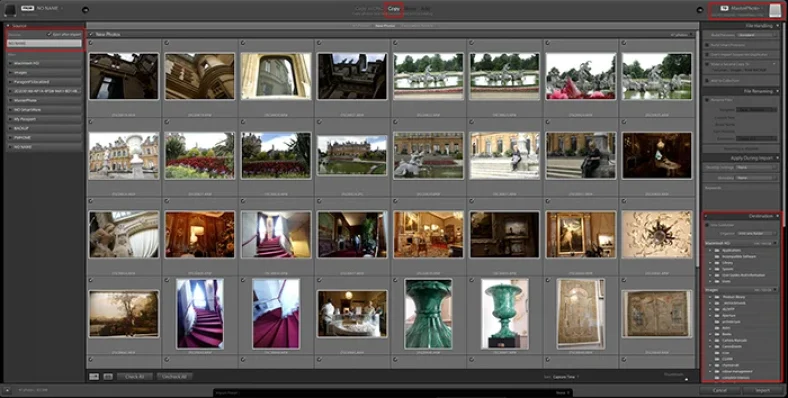Switch to grid view mode
Viewport: 788px width, 398px height.
click(94, 376)
